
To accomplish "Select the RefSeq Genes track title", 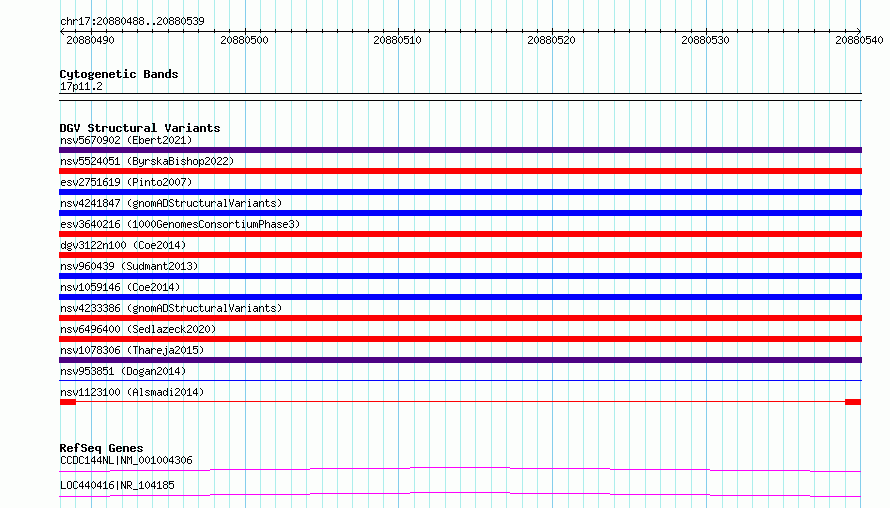I will click(101, 448).
